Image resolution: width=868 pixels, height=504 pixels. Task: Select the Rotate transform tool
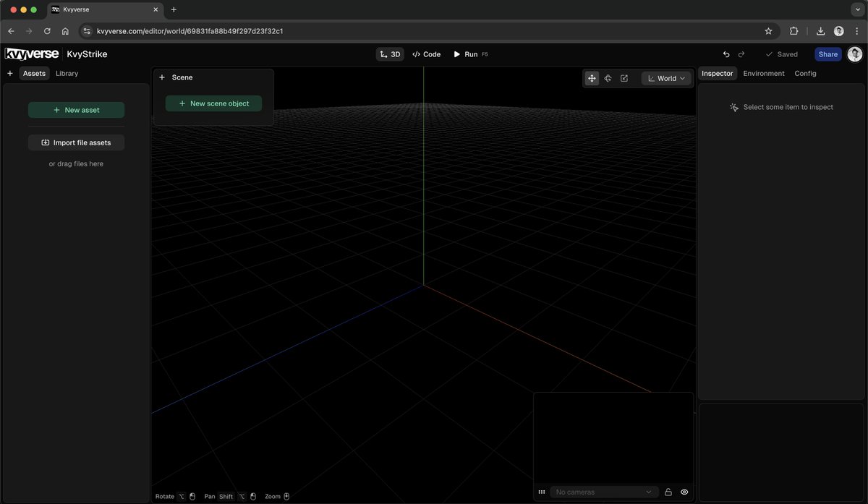tap(608, 78)
